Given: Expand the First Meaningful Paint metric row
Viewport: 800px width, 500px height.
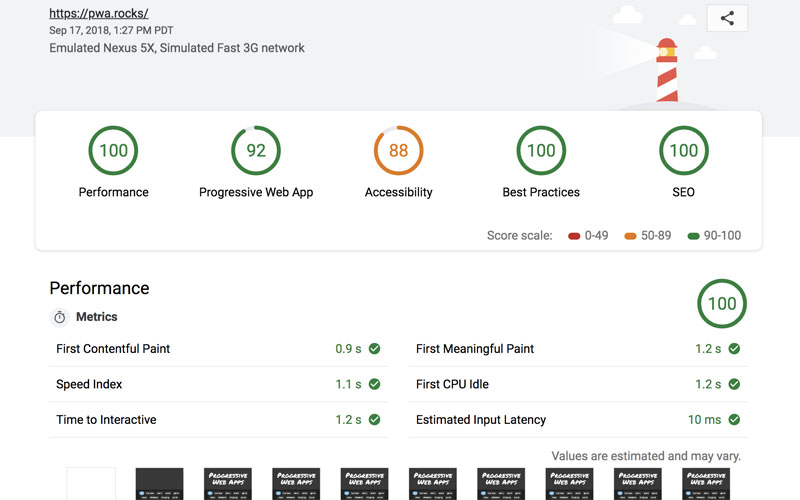Looking at the screenshot, I should (x=578, y=349).
